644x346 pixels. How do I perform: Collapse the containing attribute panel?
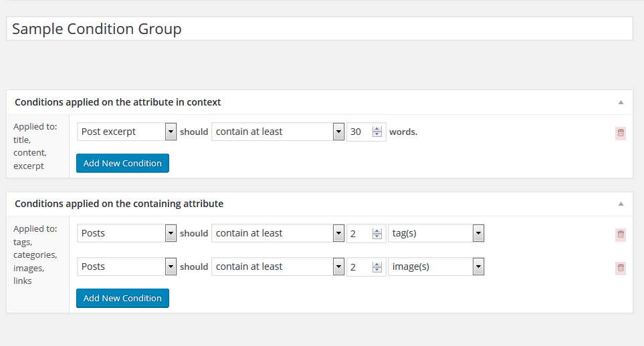pos(621,204)
